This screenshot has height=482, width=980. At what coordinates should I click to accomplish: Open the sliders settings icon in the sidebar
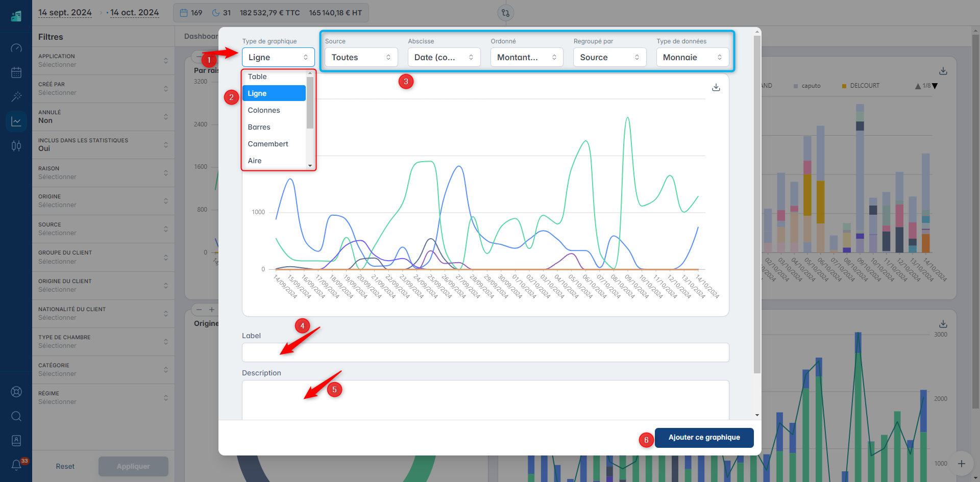(x=16, y=146)
